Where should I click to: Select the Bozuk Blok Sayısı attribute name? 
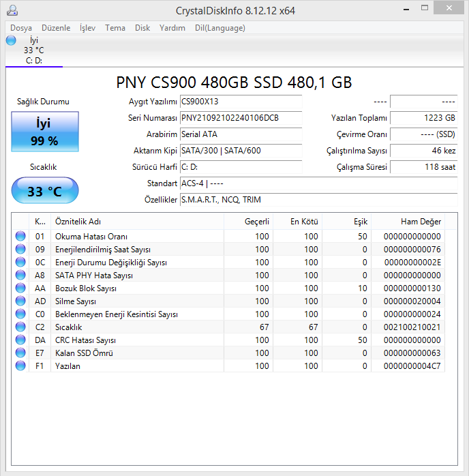coord(85,288)
